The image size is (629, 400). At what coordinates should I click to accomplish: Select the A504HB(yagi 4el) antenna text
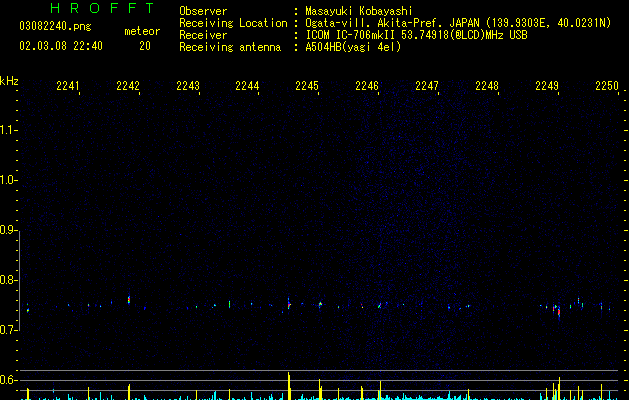(353, 47)
